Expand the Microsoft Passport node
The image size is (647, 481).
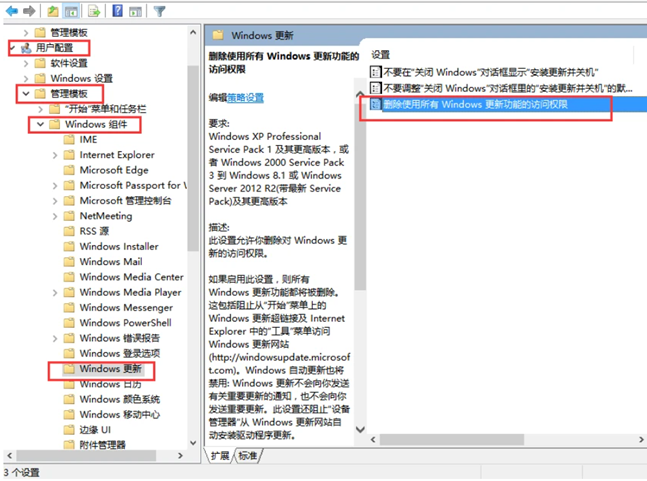click(55, 186)
